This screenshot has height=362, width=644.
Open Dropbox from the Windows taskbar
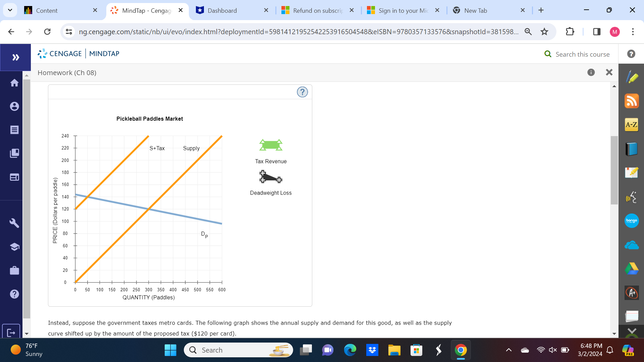tap(372, 350)
